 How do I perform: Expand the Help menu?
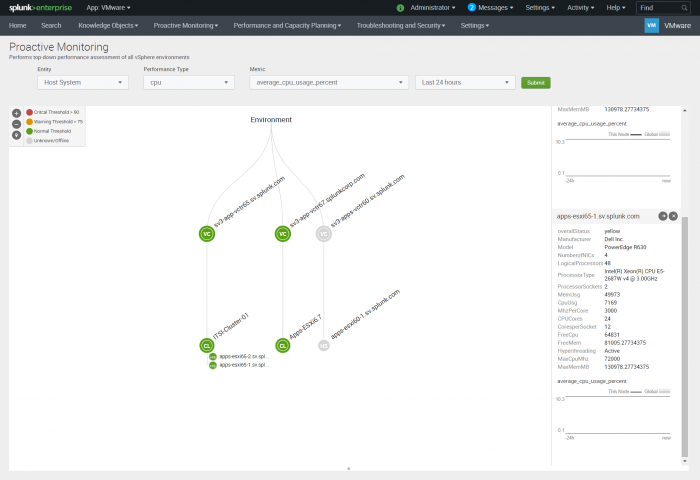click(x=616, y=8)
